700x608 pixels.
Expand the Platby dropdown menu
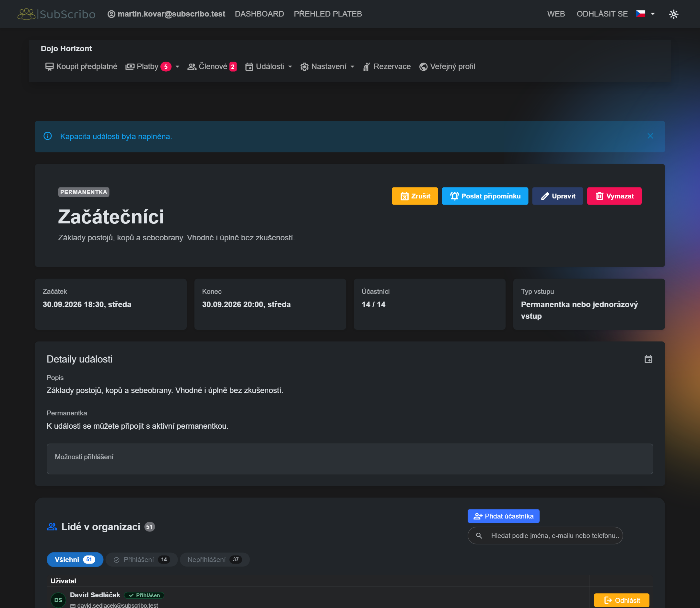point(152,66)
